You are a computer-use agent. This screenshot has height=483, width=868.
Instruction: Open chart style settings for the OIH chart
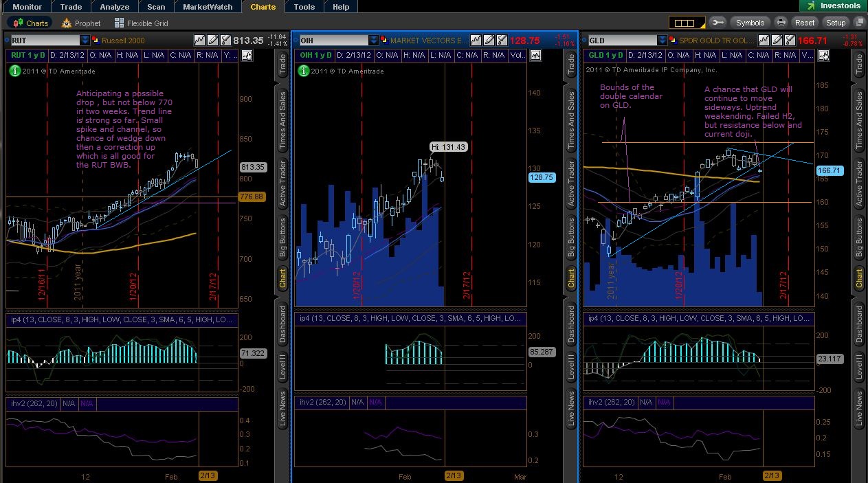click(476, 41)
